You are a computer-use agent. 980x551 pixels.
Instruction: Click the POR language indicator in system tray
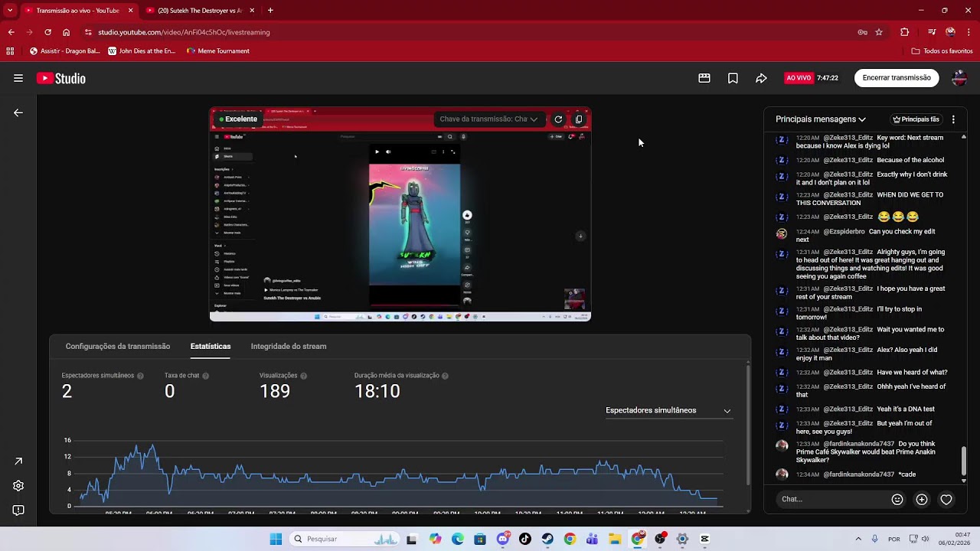[894, 539]
